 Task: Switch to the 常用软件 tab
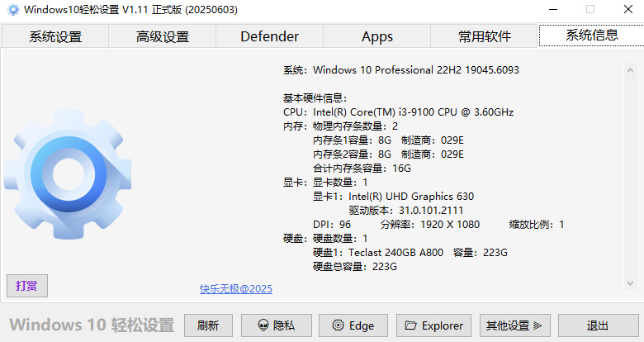tap(484, 36)
